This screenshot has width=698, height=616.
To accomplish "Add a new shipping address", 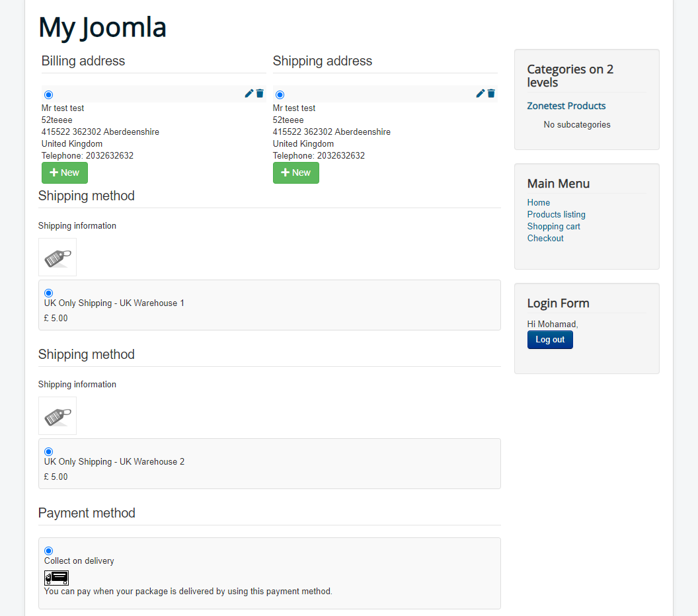I will point(296,173).
